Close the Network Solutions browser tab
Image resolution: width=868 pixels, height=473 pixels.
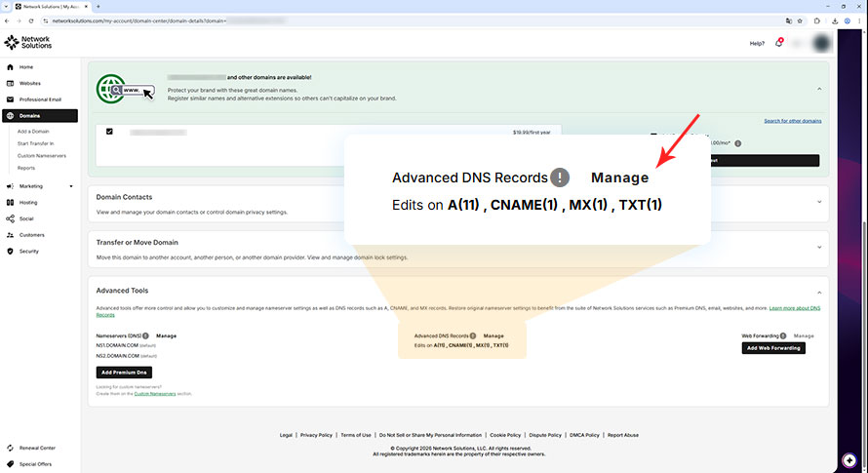click(86, 7)
